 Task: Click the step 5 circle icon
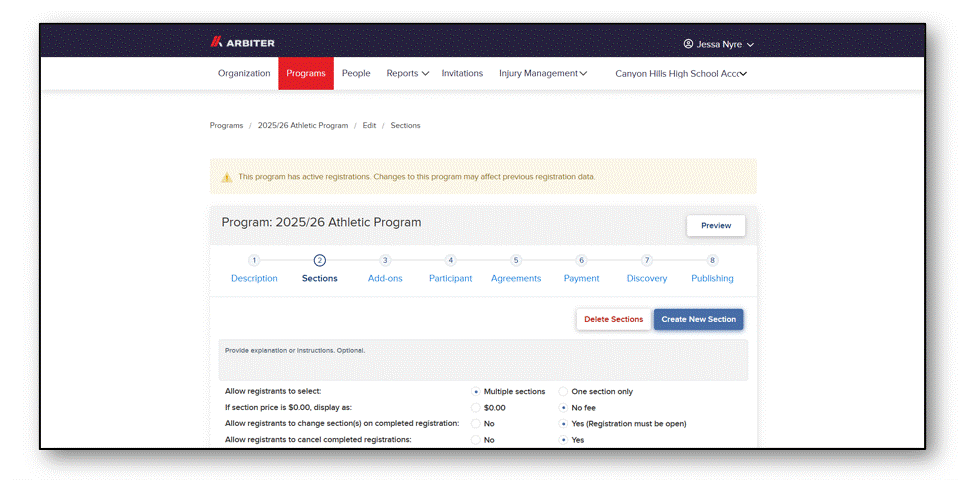(516, 260)
